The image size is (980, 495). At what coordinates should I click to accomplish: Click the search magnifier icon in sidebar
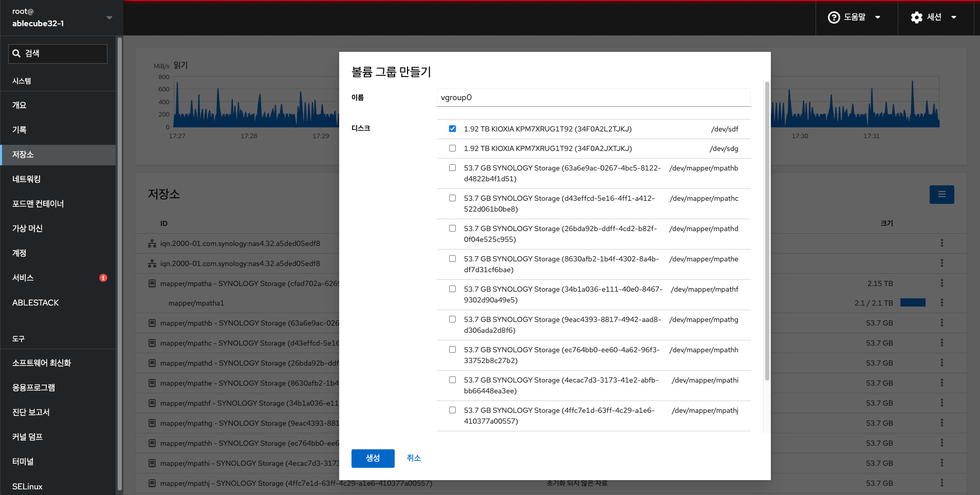coord(16,53)
